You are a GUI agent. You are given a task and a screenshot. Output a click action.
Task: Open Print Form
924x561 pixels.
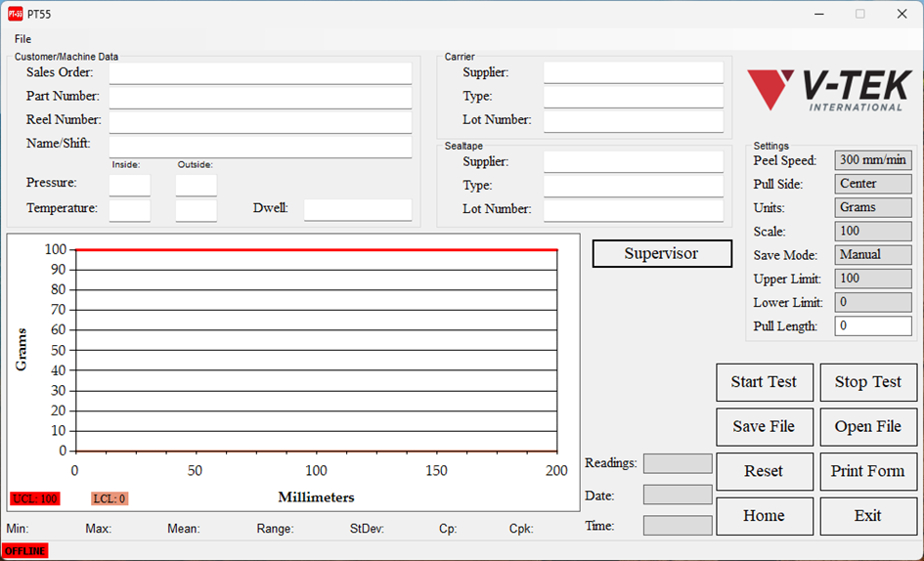point(867,471)
